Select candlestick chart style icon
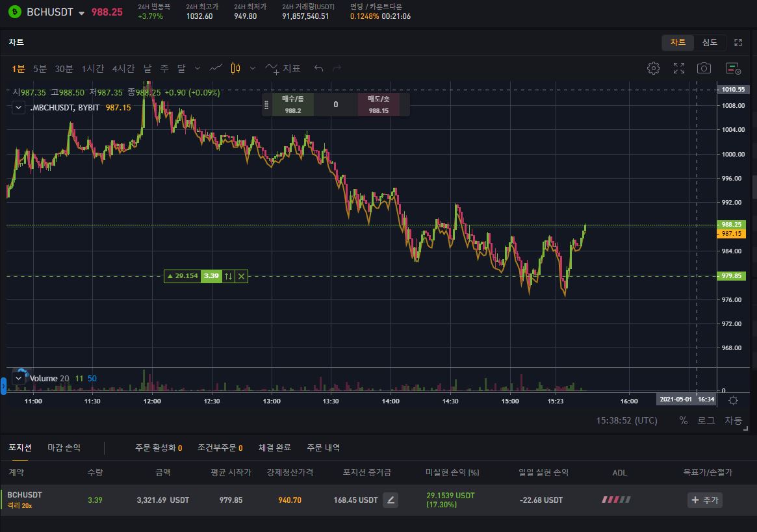The image size is (757, 532). coord(235,68)
